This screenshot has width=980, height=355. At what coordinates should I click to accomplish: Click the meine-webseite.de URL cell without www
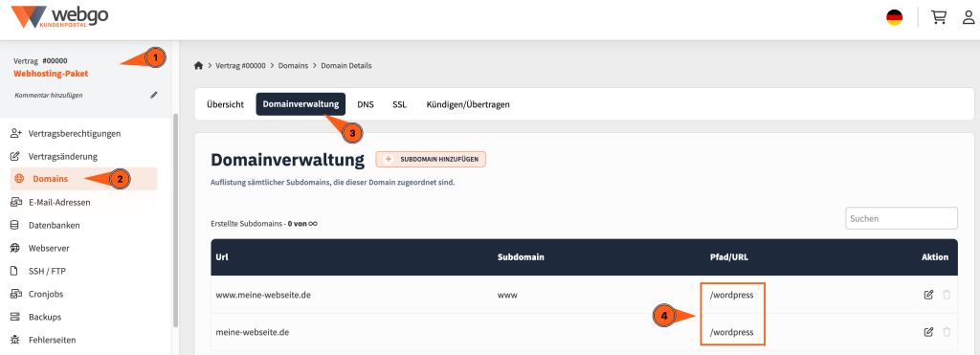pos(253,332)
